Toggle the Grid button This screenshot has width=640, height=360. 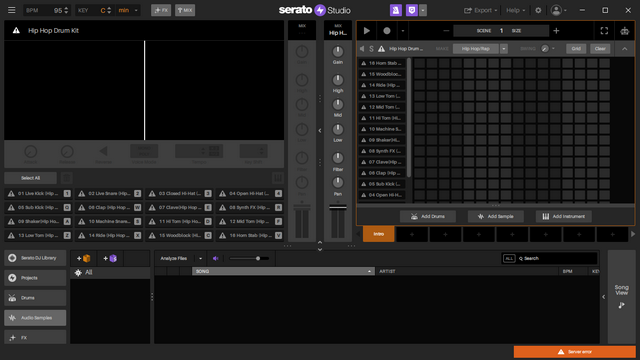pos(576,49)
